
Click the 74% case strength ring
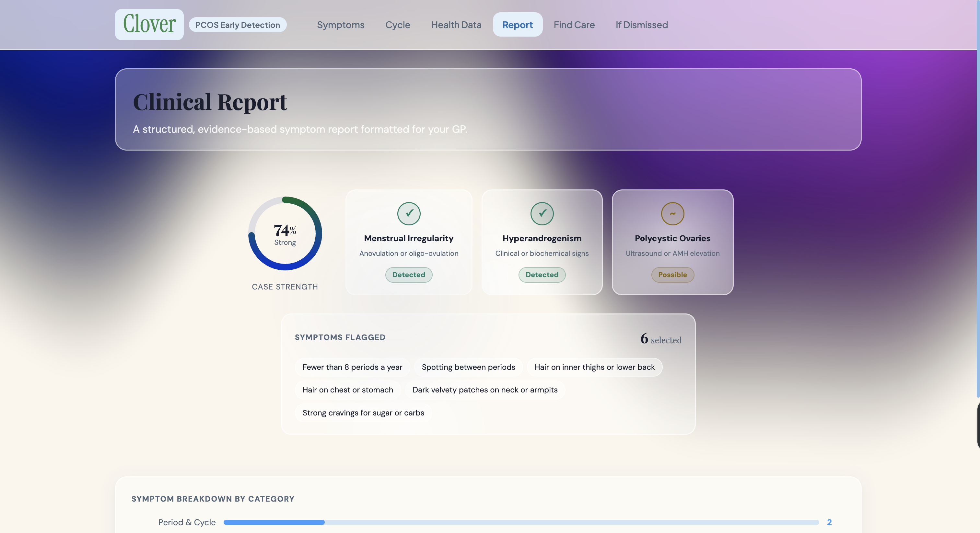point(285,233)
